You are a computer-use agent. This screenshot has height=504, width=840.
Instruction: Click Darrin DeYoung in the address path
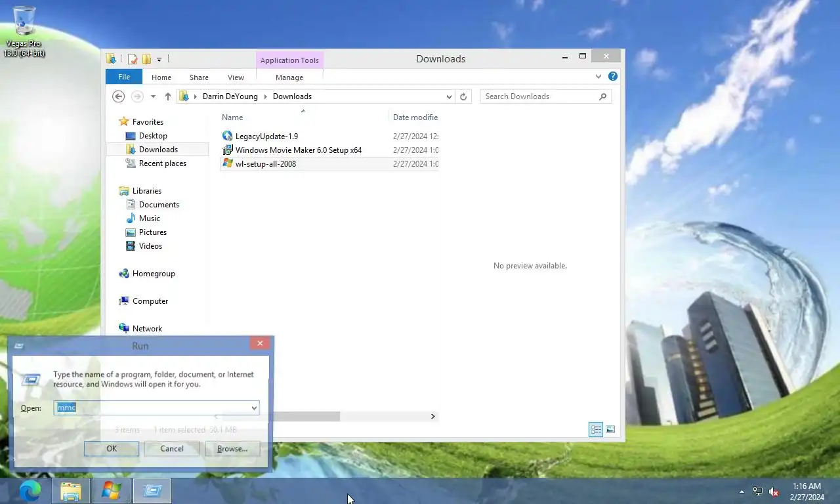click(x=230, y=96)
